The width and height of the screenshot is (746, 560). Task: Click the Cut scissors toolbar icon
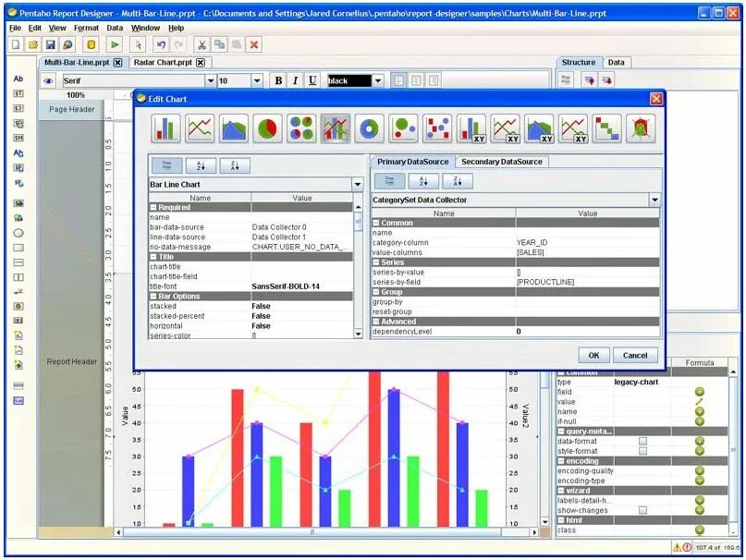(x=202, y=43)
